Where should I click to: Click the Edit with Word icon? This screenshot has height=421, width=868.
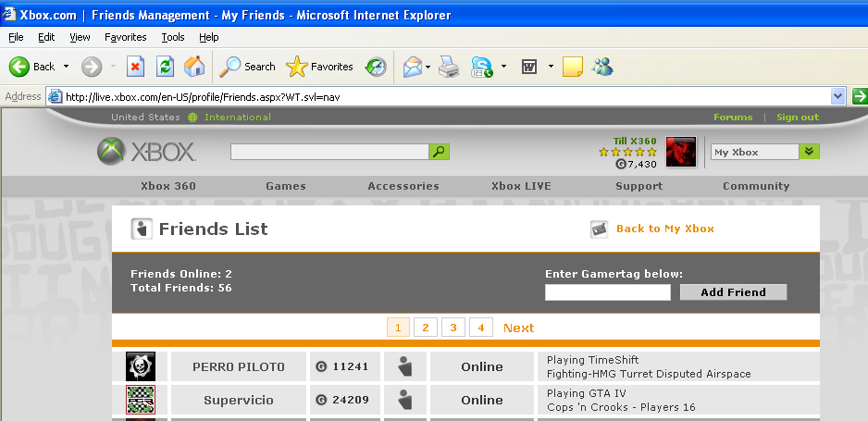click(529, 67)
